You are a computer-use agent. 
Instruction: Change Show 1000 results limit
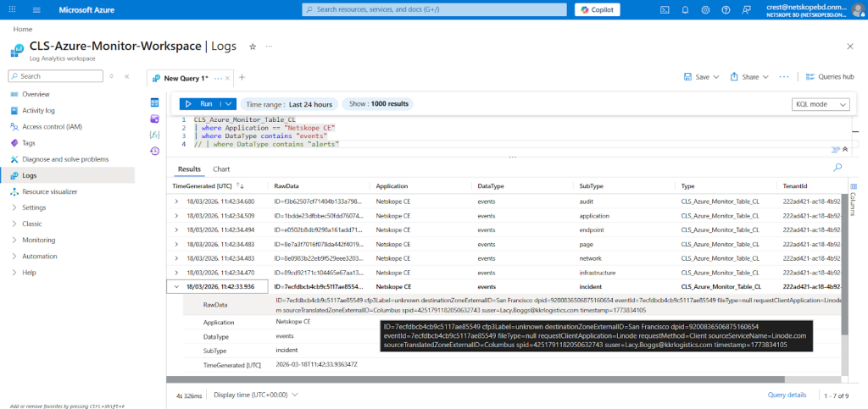pyautogui.click(x=379, y=104)
